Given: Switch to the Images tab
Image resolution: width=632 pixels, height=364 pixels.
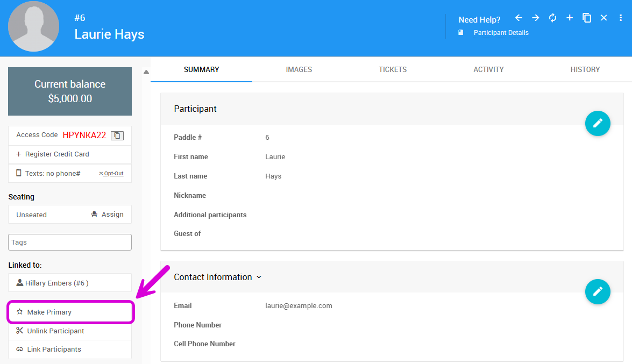Looking at the screenshot, I should click(x=299, y=69).
